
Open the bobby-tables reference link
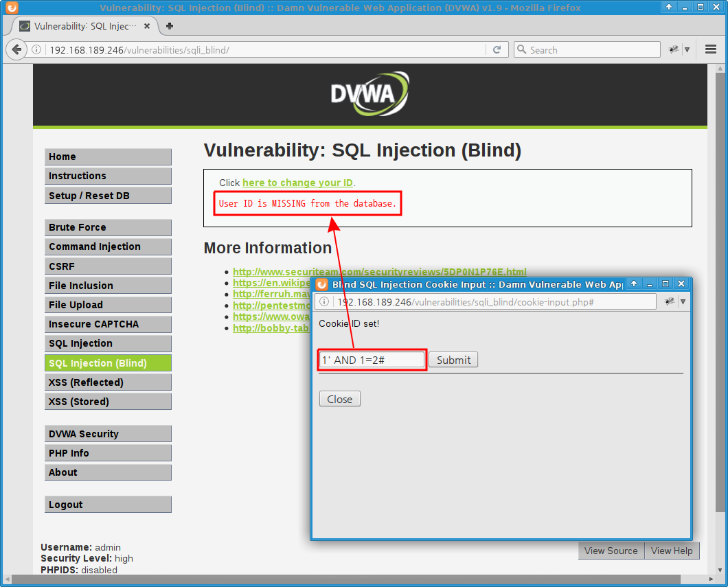pyautogui.click(x=271, y=328)
